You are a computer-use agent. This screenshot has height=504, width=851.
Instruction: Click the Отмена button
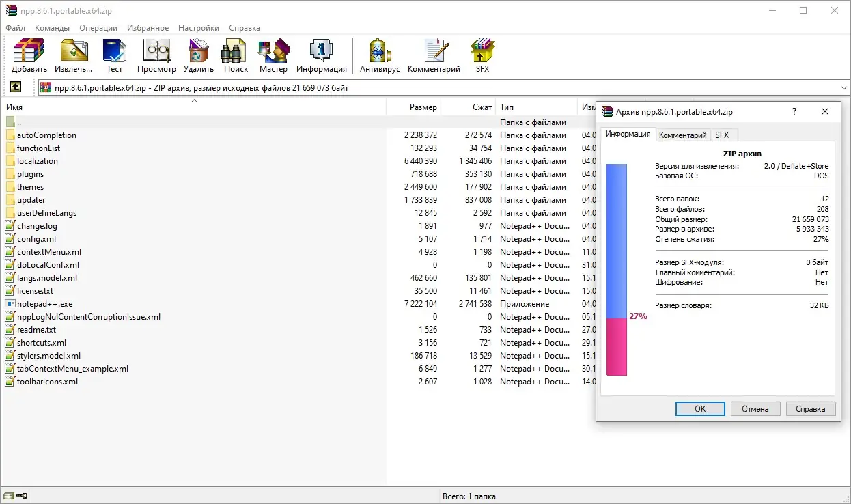click(x=756, y=409)
